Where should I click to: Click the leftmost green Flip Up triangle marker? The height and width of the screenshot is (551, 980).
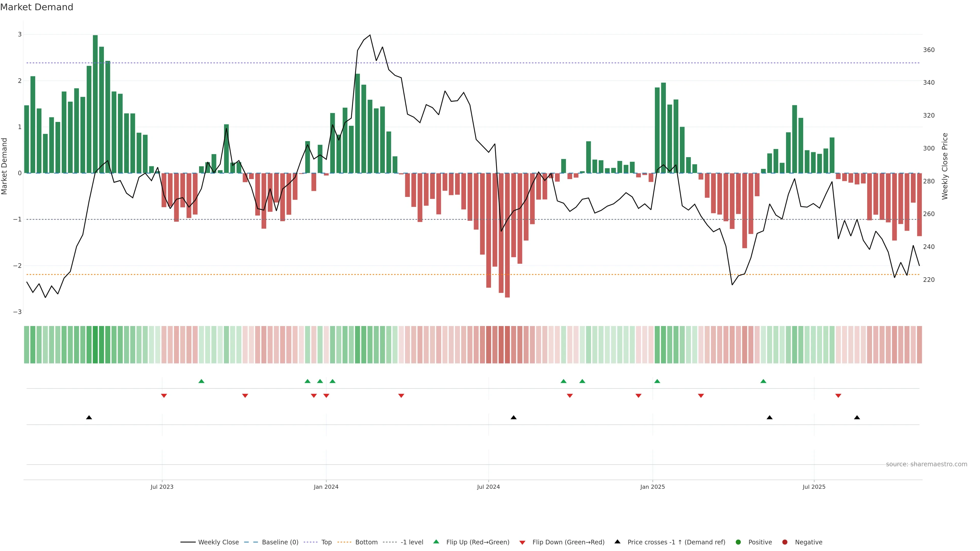[201, 381]
